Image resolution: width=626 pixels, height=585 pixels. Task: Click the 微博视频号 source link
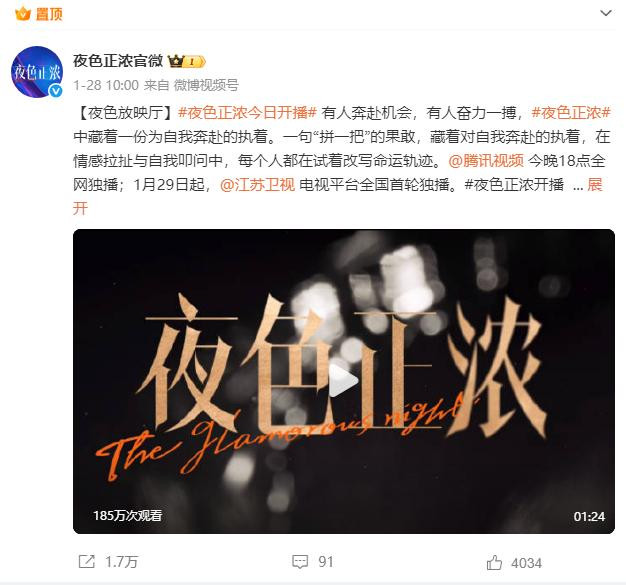tap(206, 85)
